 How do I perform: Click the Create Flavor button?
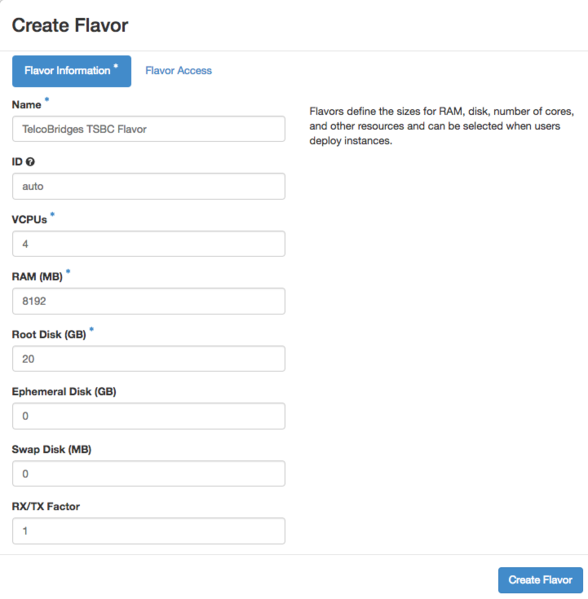(540, 580)
